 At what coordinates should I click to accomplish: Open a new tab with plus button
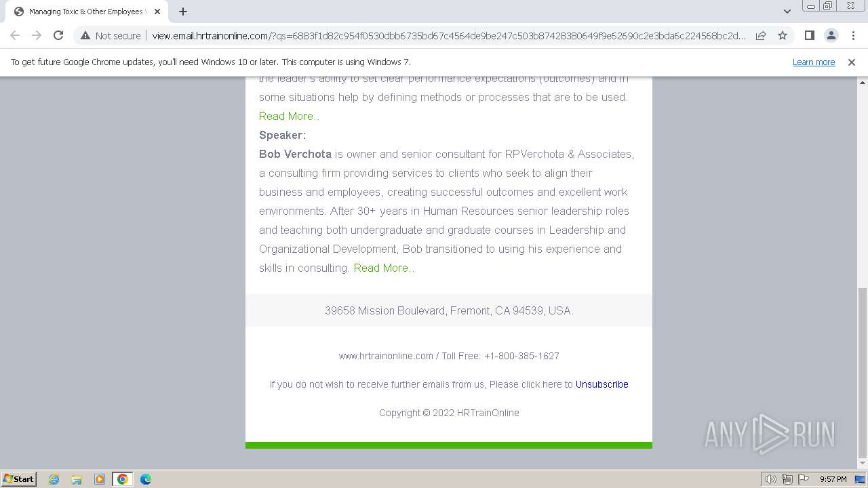(x=183, y=12)
